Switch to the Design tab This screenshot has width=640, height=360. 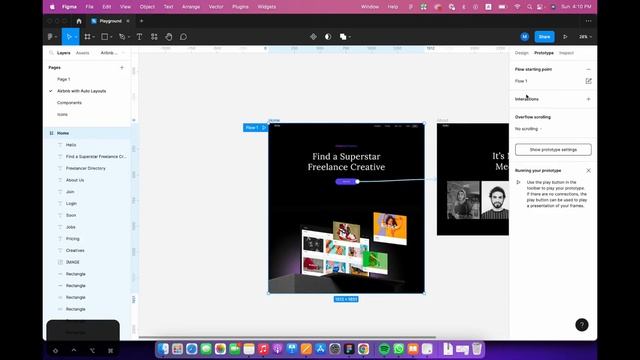click(x=521, y=53)
